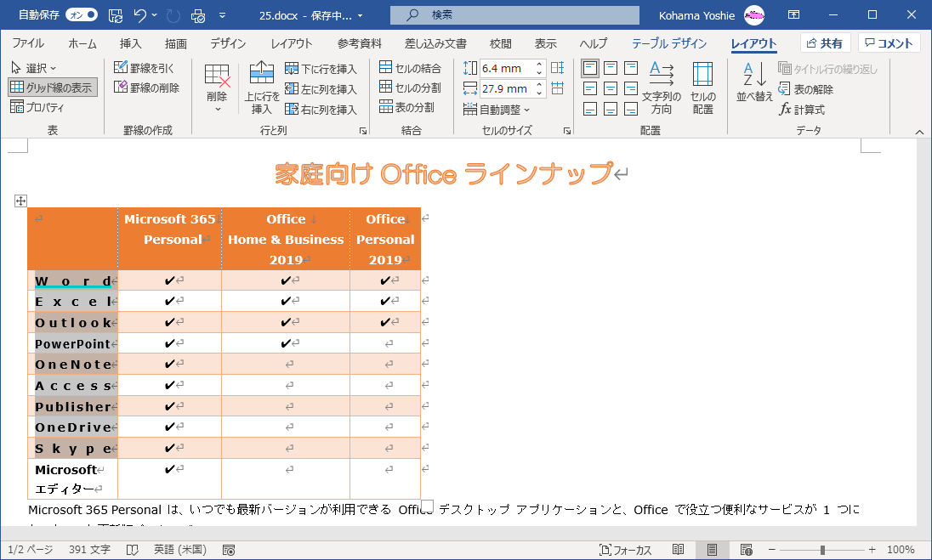The width and height of the screenshot is (932, 560).
Task: Open the Table Design tab
Action: coord(668,43)
